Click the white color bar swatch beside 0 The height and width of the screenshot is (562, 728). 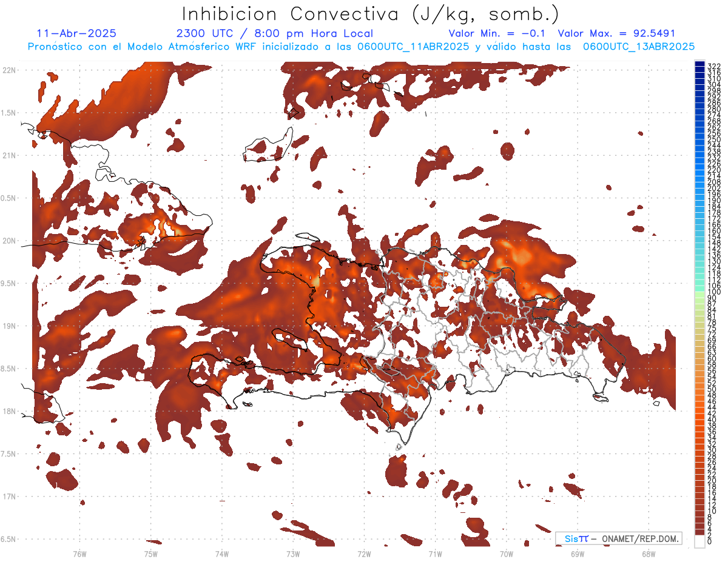point(699,541)
